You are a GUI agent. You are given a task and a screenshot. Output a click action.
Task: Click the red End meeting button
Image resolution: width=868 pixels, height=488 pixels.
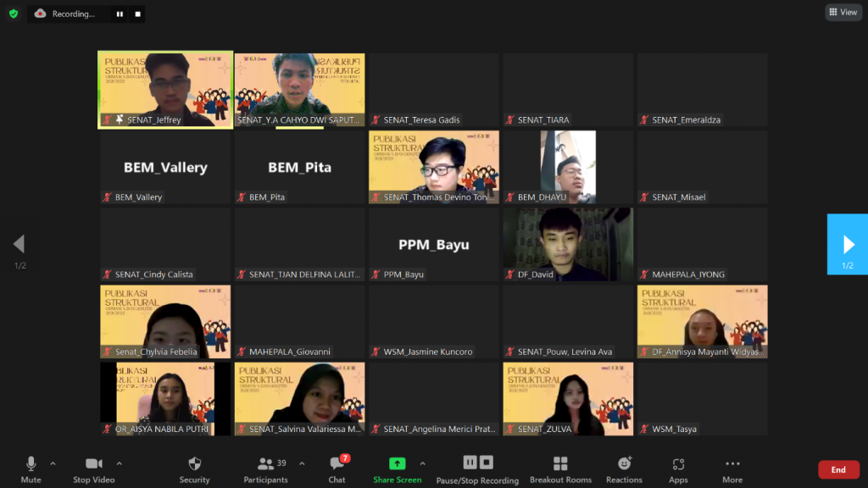pyautogui.click(x=838, y=469)
